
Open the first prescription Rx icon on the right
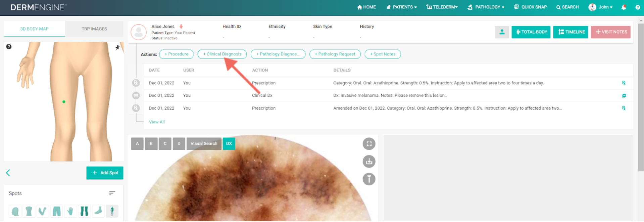pyautogui.click(x=624, y=83)
